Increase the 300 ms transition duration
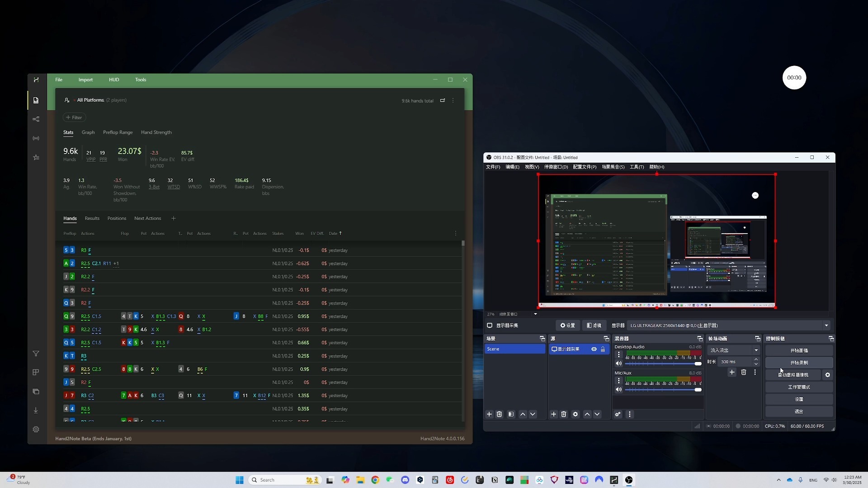The height and width of the screenshot is (488, 868). click(756, 359)
